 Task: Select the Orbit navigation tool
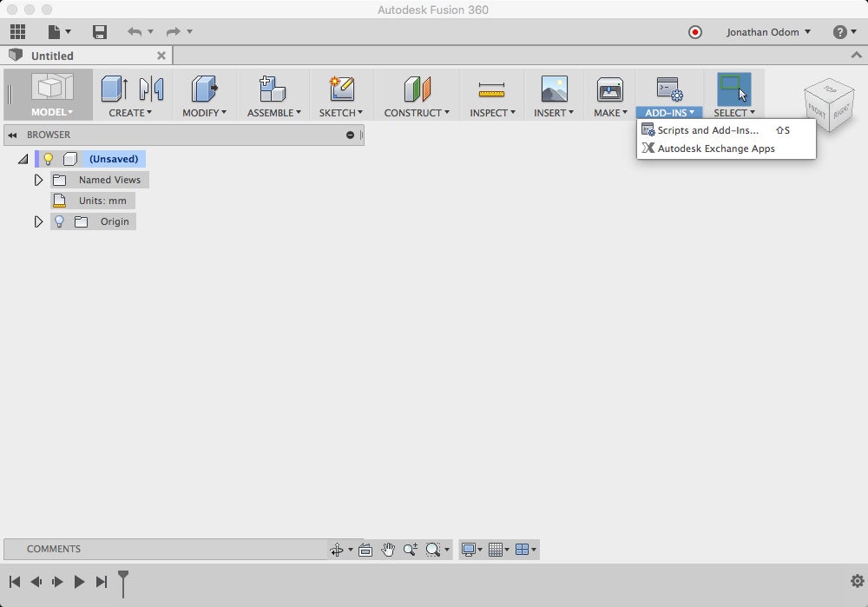point(337,550)
